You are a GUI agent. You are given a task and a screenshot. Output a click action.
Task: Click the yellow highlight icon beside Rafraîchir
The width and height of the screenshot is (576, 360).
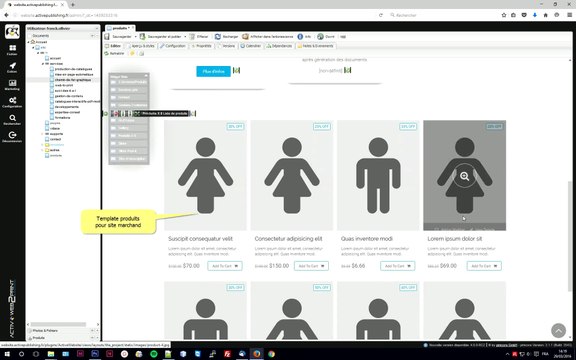pyautogui.click(x=132, y=54)
